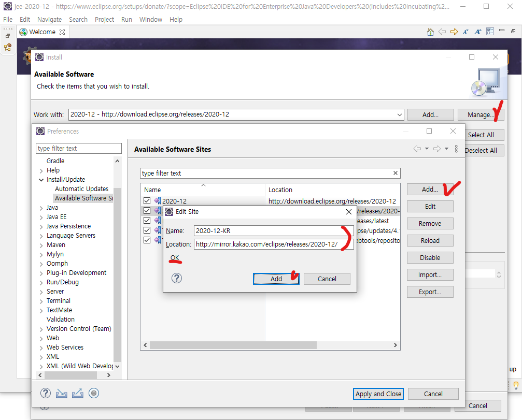Image resolution: width=522 pixels, height=420 pixels.
Task: Click the customize page icon in Welcome toolbar
Action: point(490,32)
